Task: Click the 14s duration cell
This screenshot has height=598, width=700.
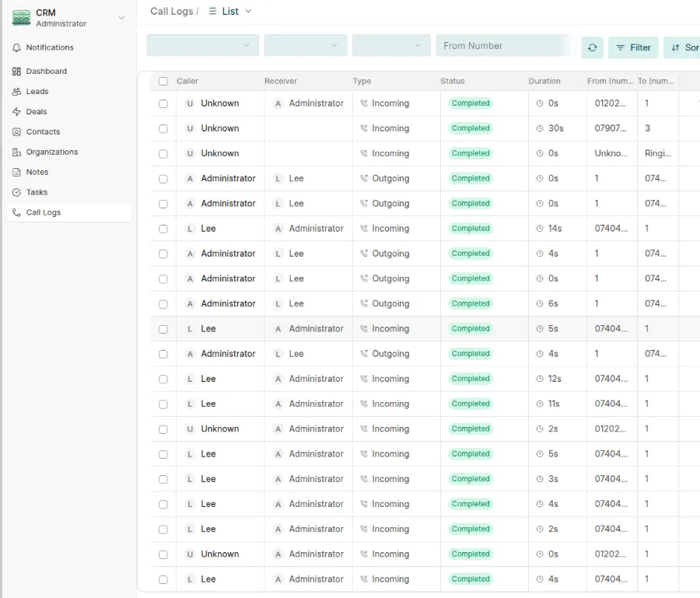Action: 555,229
